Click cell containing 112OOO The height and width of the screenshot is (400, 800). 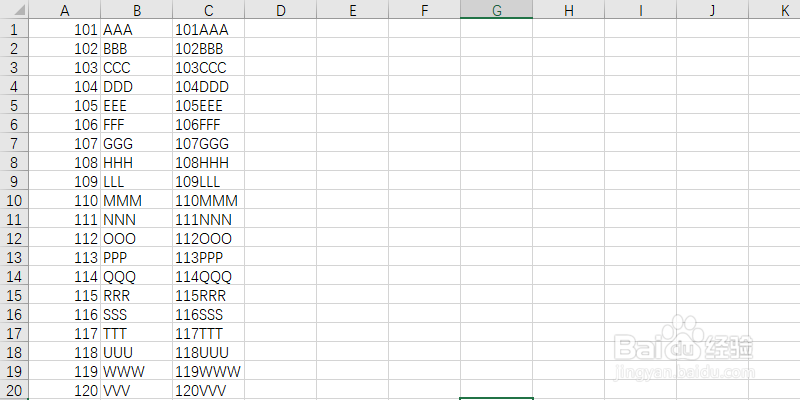pyautogui.click(x=209, y=237)
